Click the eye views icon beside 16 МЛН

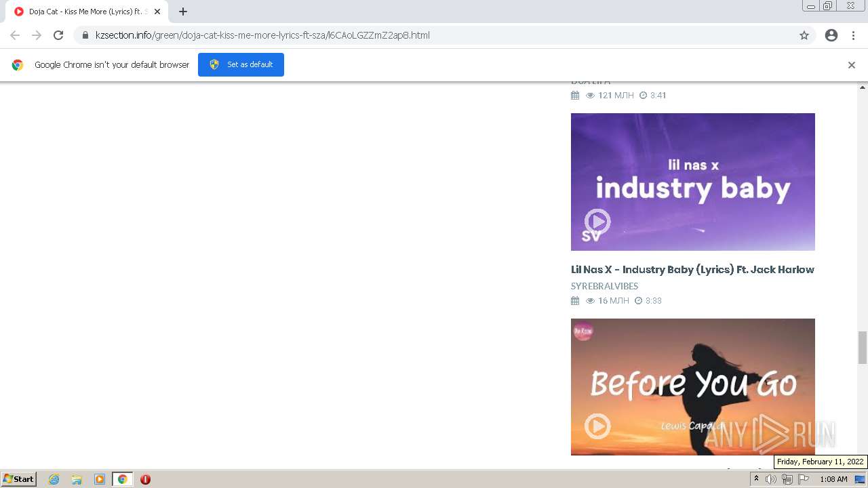pos(591,300)
